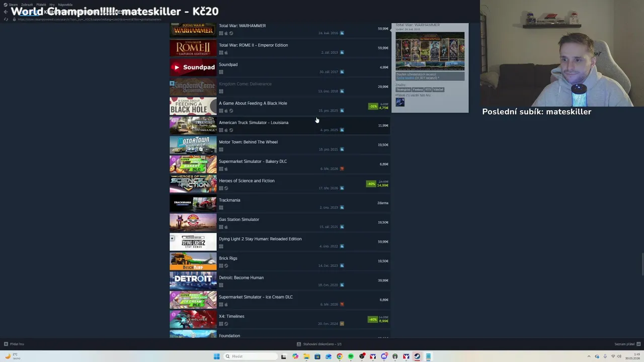The height and width of the screenshot is (362, 644).
Task: Click the review rating icon for Total War: WARHAMMER
Action: tap(342, 33)
